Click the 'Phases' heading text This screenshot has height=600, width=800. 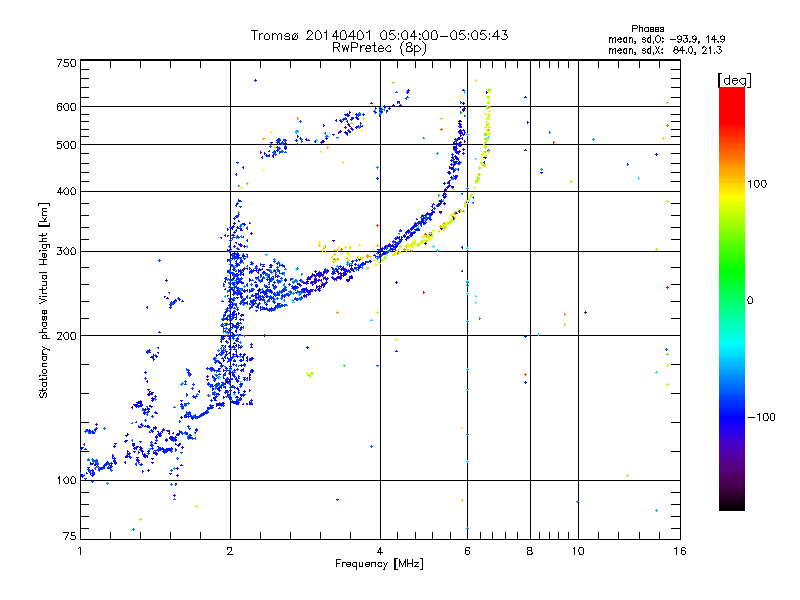click(x=647, y=29)
